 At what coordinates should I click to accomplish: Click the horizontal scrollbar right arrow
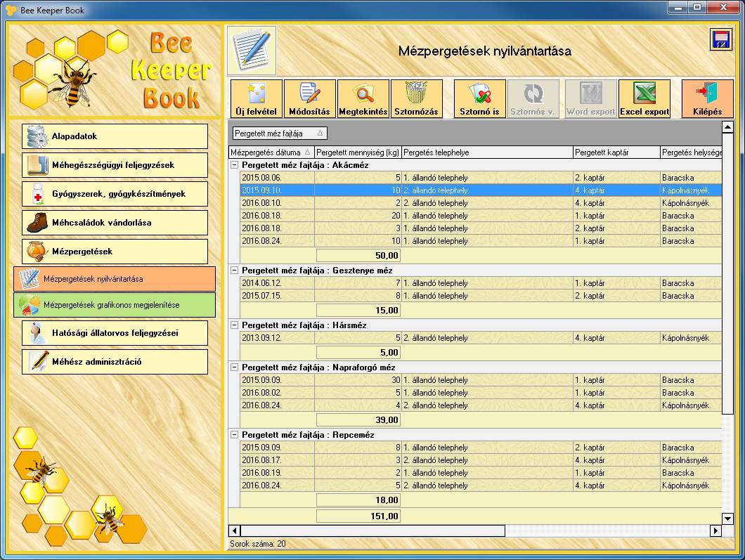pyautogui.click(x=716, y=531)
